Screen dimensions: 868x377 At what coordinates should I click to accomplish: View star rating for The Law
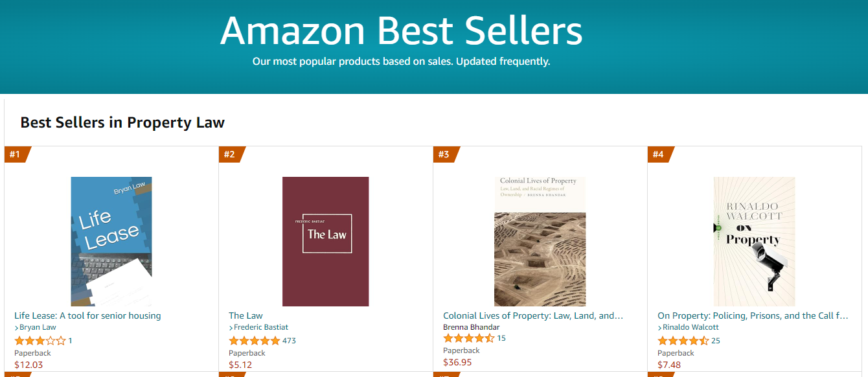tap(254, 341)
